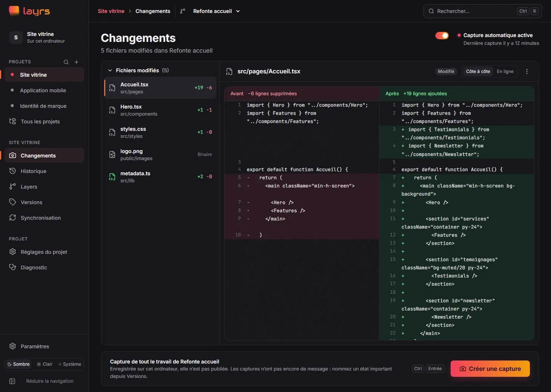Viewport: 551px width, 392px height.
Task: Click Créer une capture button
Action: 490,369
